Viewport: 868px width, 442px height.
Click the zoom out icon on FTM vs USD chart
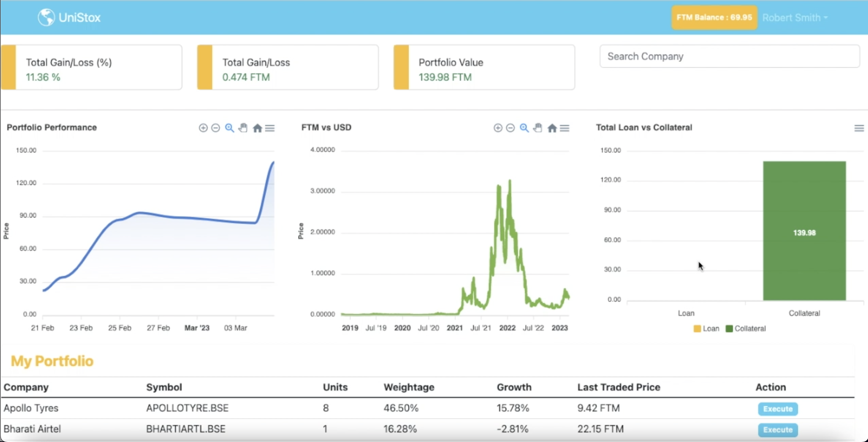click(x=510, y=128)
